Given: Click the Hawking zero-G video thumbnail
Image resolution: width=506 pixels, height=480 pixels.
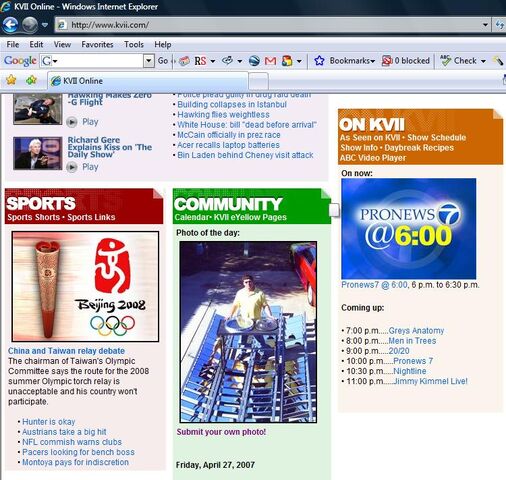Looking at the screenshot, I should (38, 109).
